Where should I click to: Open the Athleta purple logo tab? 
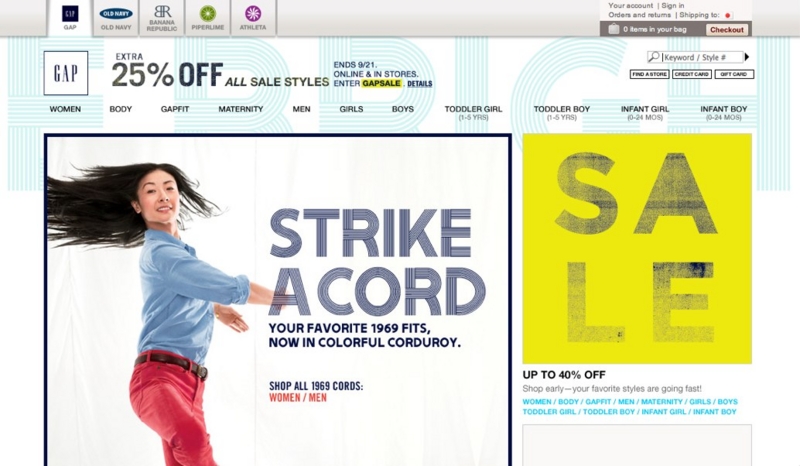[253, 13]
